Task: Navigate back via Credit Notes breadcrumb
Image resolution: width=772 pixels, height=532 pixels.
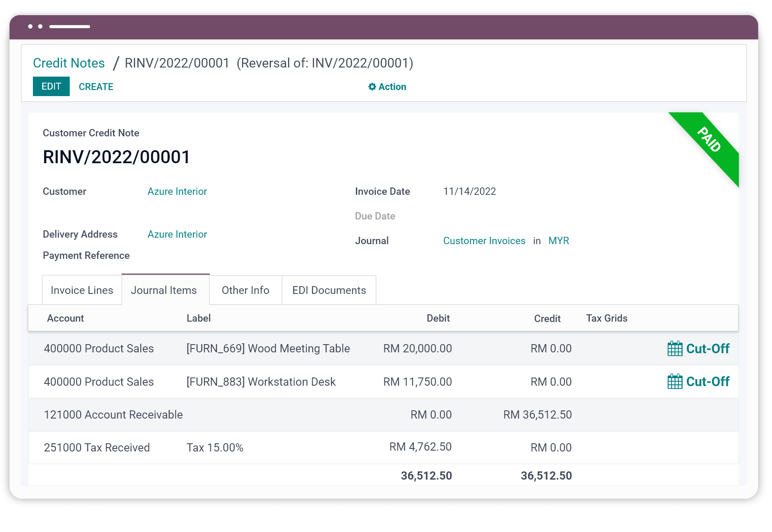Action: pyautogui.click(x=69, y=63)
